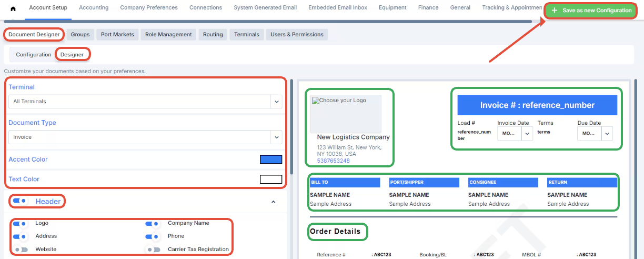
Task: Enable the Carrier Tax Registration switch
Action: point(154,250)
